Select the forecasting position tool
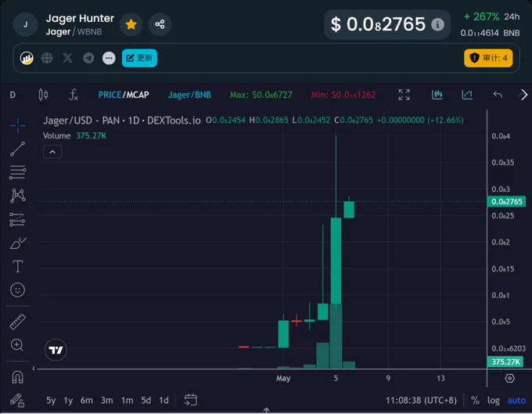Screen dimensions: 532x414 coord(17,220)
